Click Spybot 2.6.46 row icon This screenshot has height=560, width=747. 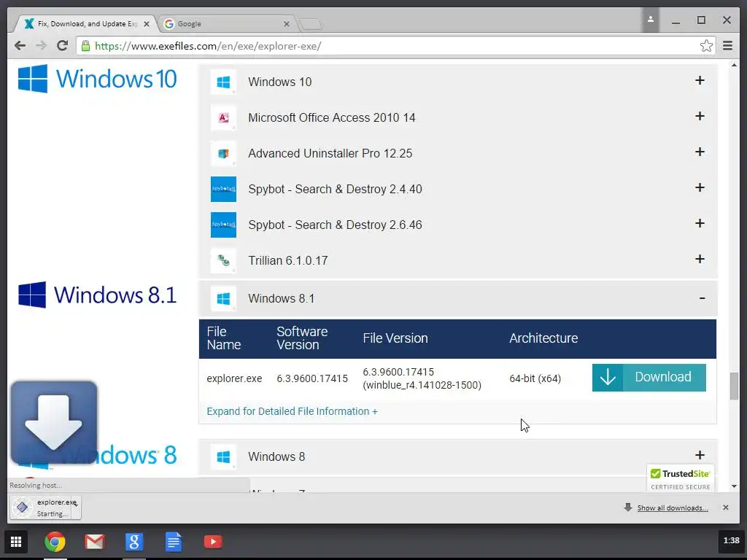[223, 225]
